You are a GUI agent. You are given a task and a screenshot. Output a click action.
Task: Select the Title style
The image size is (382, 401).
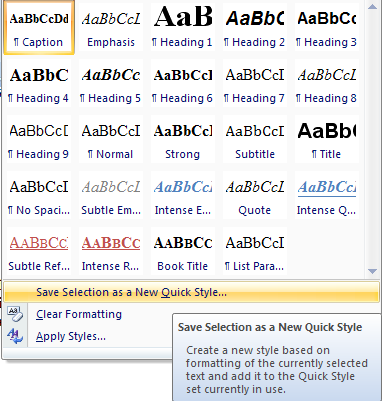327,139
